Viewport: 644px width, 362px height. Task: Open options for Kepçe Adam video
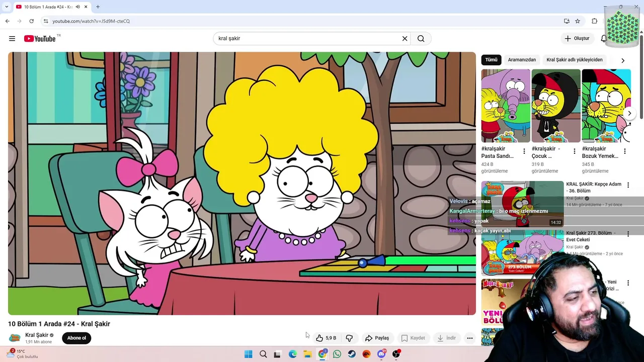[628, 185]
